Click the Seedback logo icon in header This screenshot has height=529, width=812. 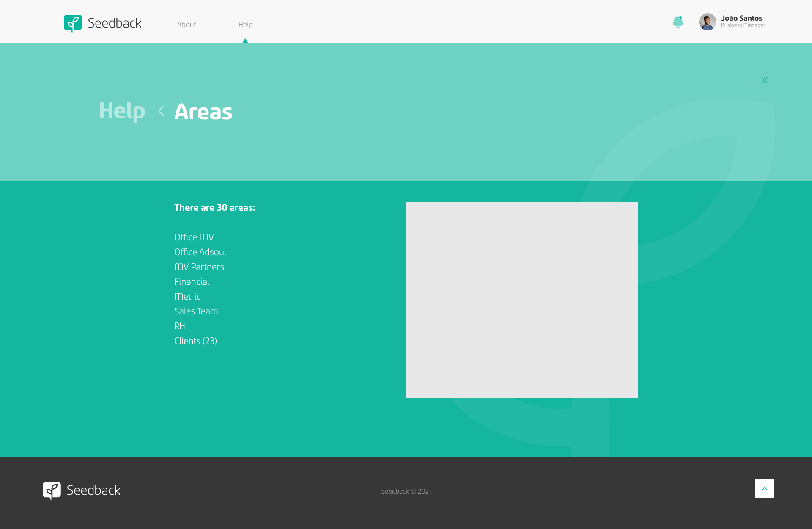click(x=73, y=24)
